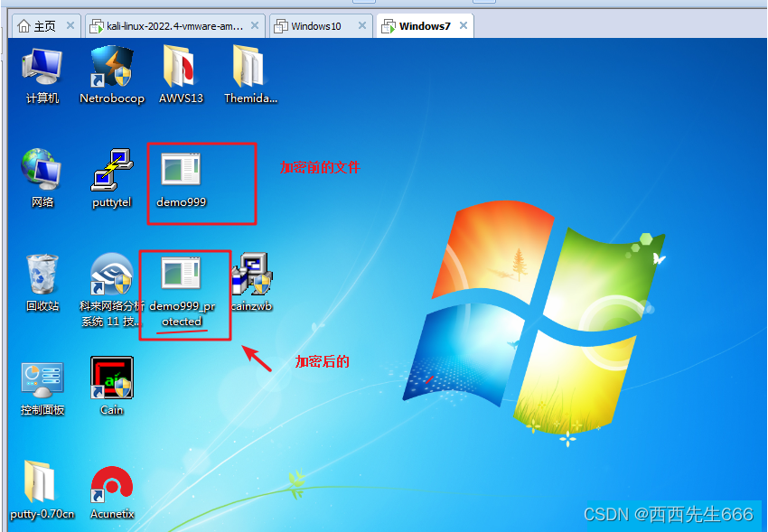Click the cainzwb name label

click(252, 306)
